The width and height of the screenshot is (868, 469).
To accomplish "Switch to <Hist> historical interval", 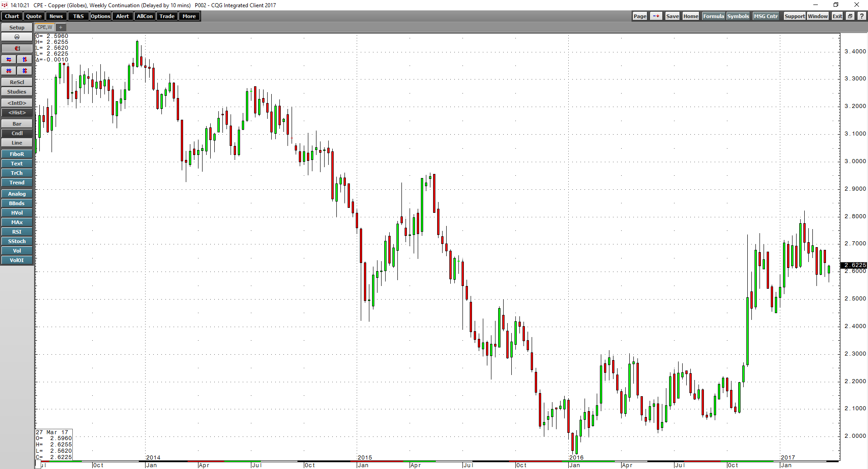I will coord(17,113).
